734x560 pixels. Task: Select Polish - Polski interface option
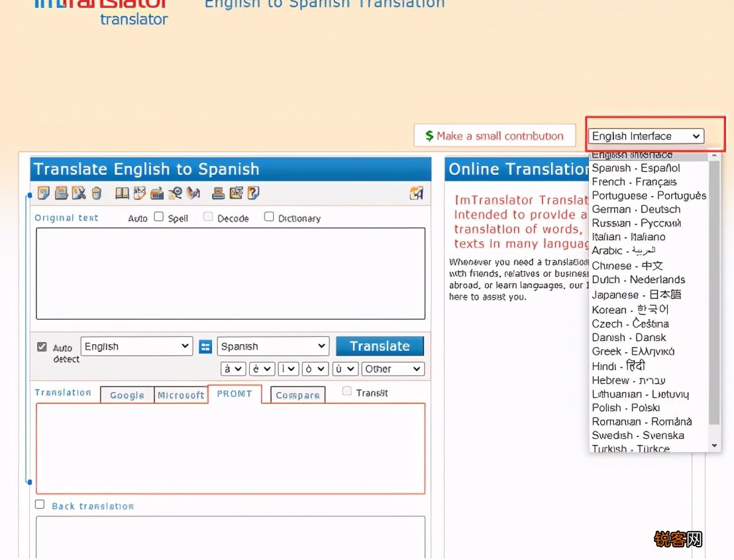649,408
